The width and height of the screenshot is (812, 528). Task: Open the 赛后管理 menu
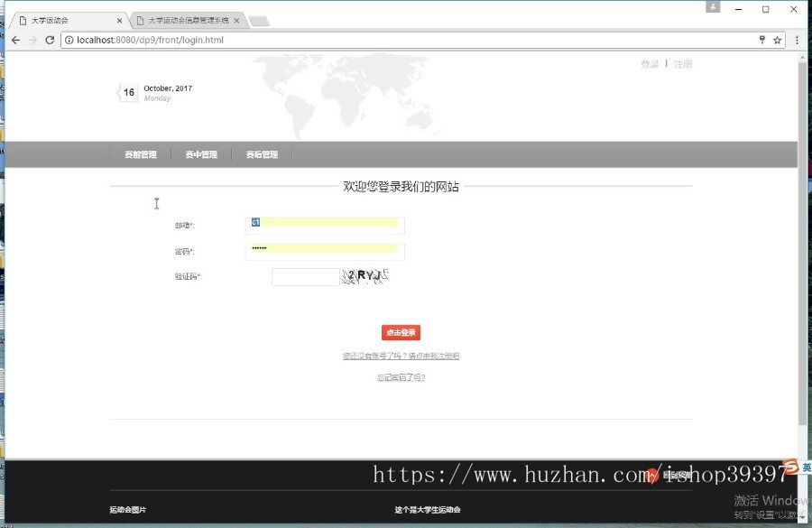pyautogui.click(x=262, y=154)
